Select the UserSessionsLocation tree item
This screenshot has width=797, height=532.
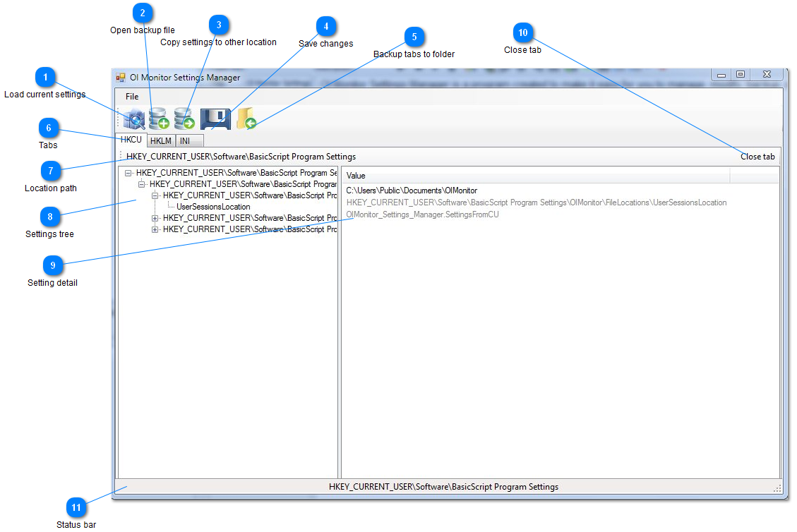(213, 207)
